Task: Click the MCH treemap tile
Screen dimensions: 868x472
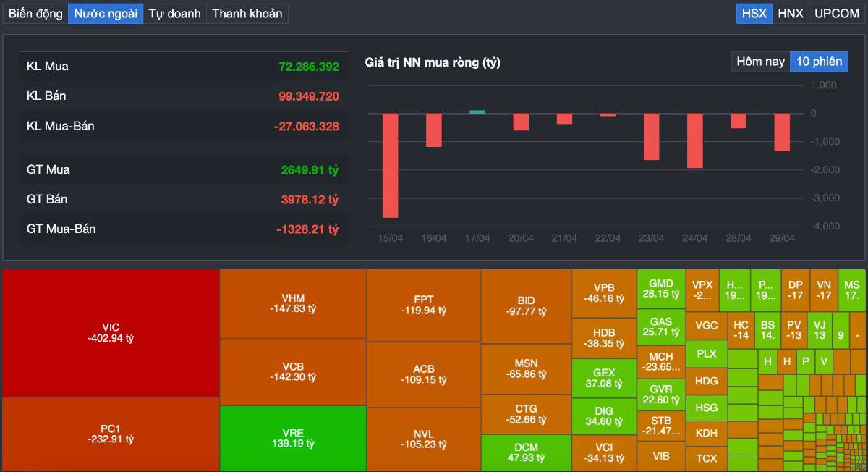Action: coord(661,361)
